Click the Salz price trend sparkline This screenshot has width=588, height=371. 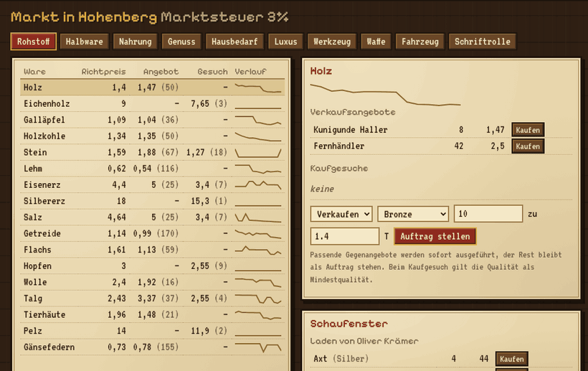point(258,217)
